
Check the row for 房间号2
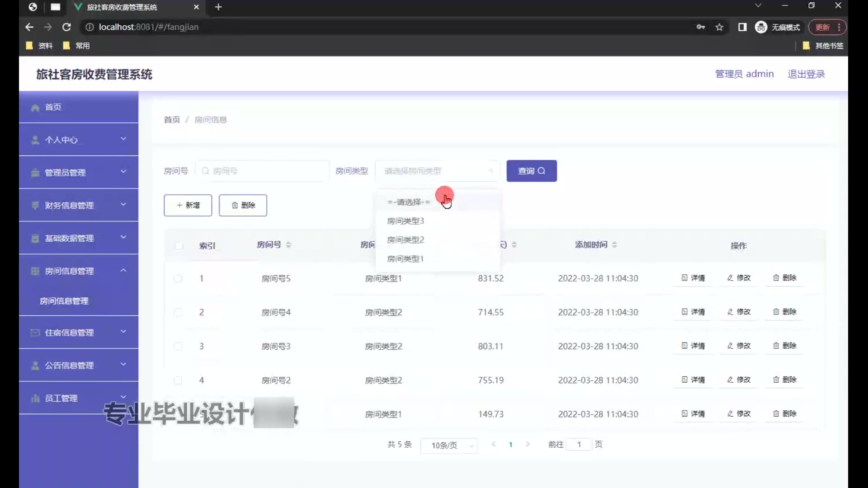point(178,380)
